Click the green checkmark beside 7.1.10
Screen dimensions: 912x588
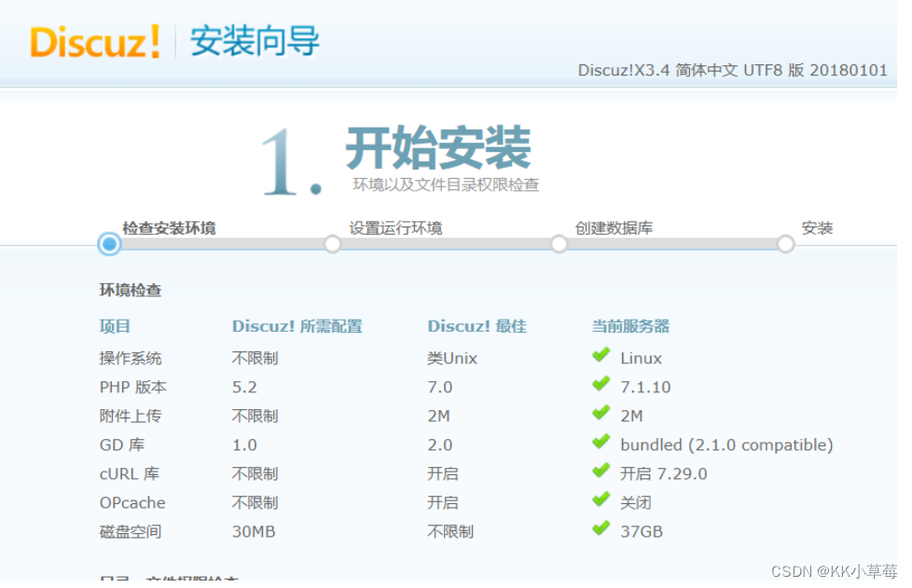click(x=601, y=385)
